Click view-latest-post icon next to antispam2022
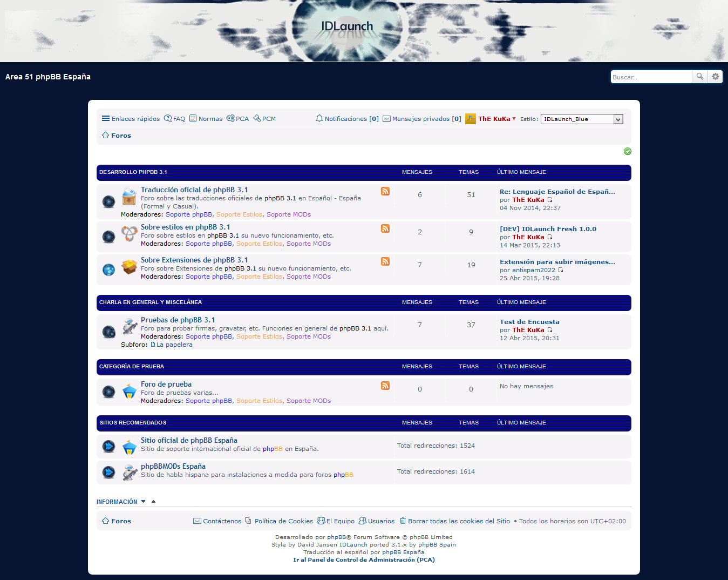This screenshot has height=580, width=728. pyautogui.click(x=561, y=270)
